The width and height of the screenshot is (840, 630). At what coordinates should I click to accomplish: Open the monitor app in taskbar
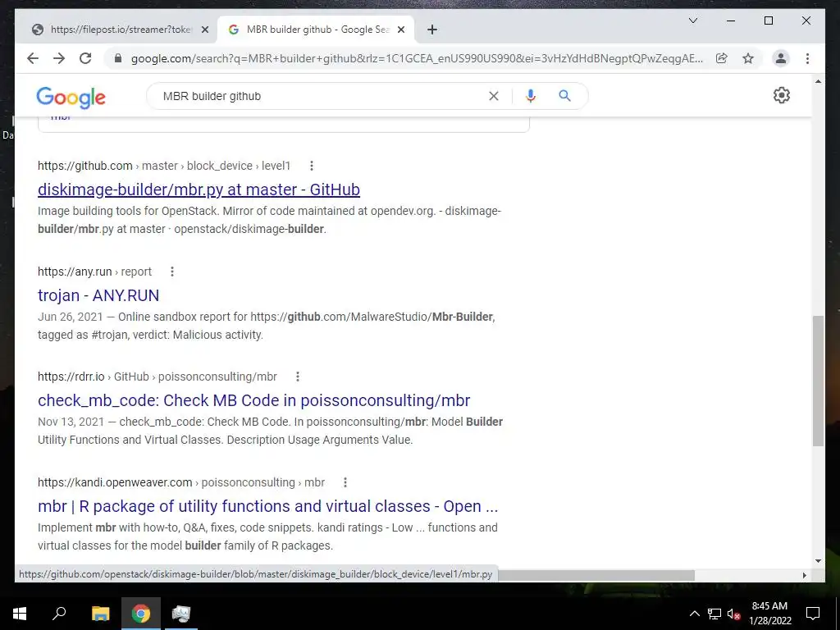181,614
